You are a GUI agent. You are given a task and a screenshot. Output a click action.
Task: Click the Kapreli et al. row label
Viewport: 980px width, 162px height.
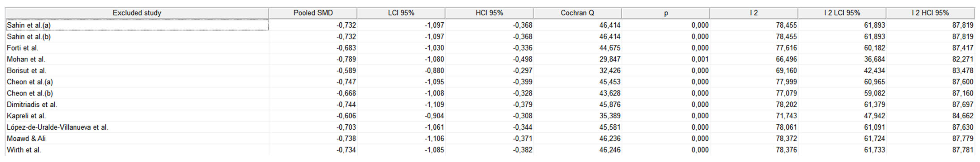[x=26, y=116]
